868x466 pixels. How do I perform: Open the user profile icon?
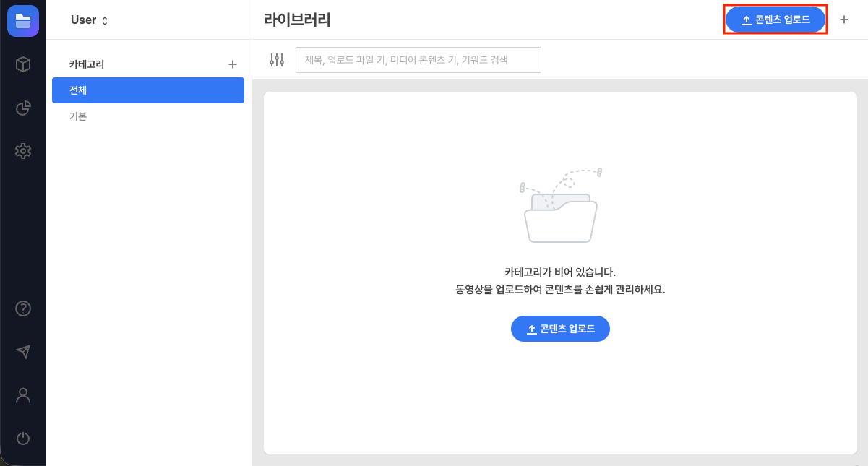click(23, 395)
